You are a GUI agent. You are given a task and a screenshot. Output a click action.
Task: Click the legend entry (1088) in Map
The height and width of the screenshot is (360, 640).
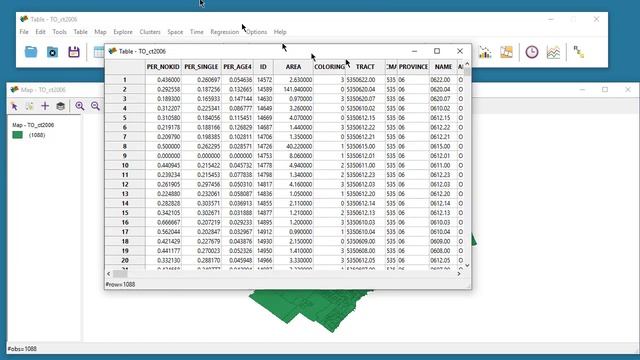pos(37,135)
